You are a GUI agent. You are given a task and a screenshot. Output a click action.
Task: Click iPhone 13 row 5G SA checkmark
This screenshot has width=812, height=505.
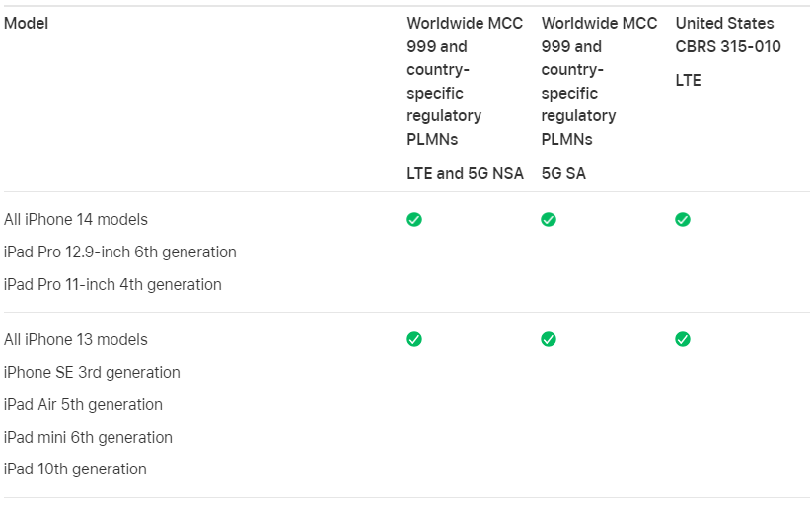pyautogui.click(x=549, y=339)
